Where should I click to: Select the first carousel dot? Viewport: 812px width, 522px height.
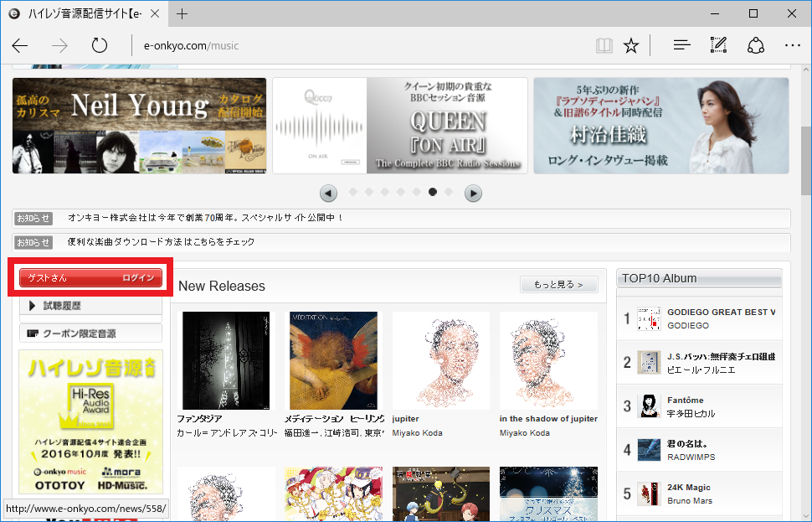click(x=353, y=192)
